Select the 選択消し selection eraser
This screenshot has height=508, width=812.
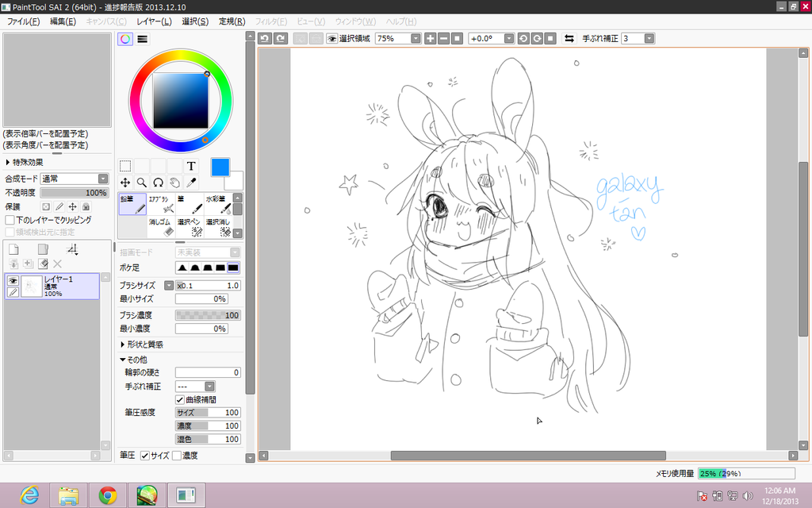[x=218, y=228]
